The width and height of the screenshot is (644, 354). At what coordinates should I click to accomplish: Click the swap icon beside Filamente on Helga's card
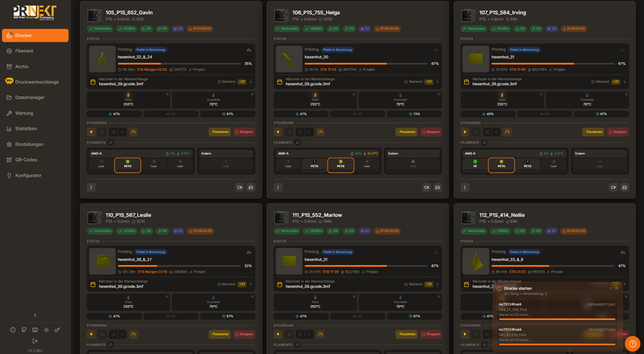pyautogui.click(x=298, y=142)
